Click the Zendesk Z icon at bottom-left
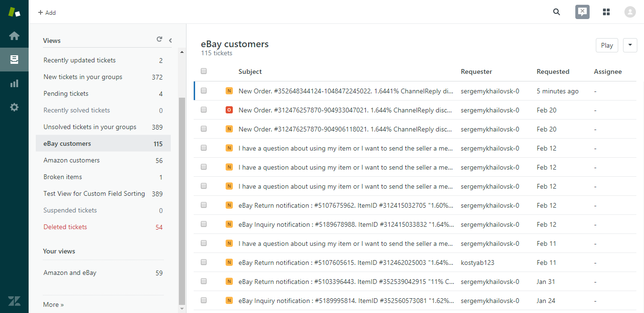 tap(14, 301)
